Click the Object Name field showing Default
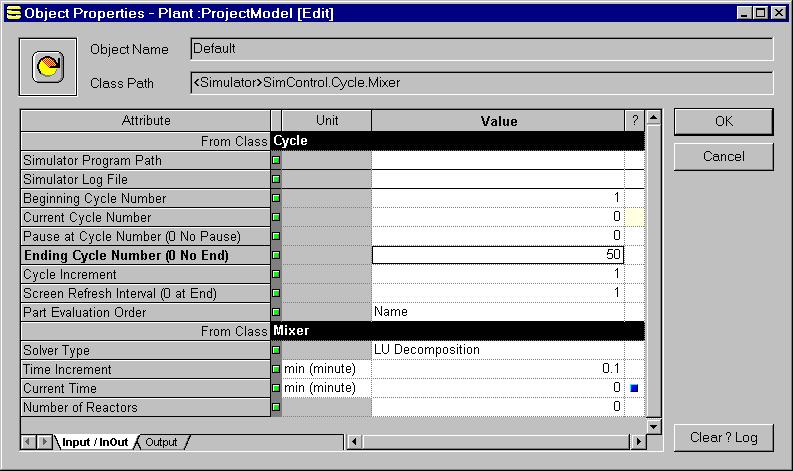This screenshot has width=793, height=471. coord(481,49)
